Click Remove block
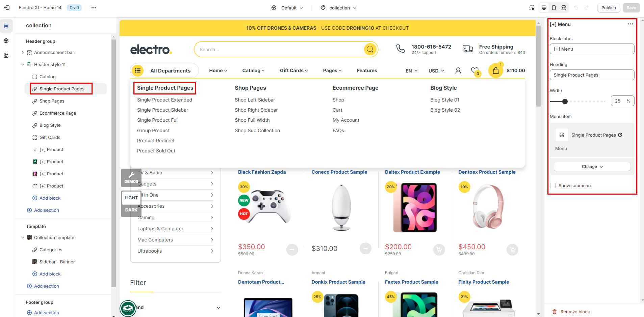Screen dimensions: 644x317 pos(571,312)
